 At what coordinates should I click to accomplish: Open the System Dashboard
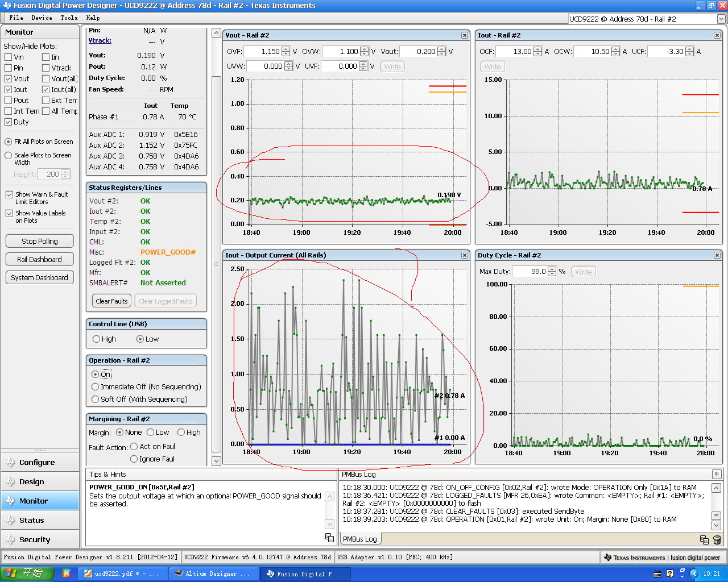40,277
